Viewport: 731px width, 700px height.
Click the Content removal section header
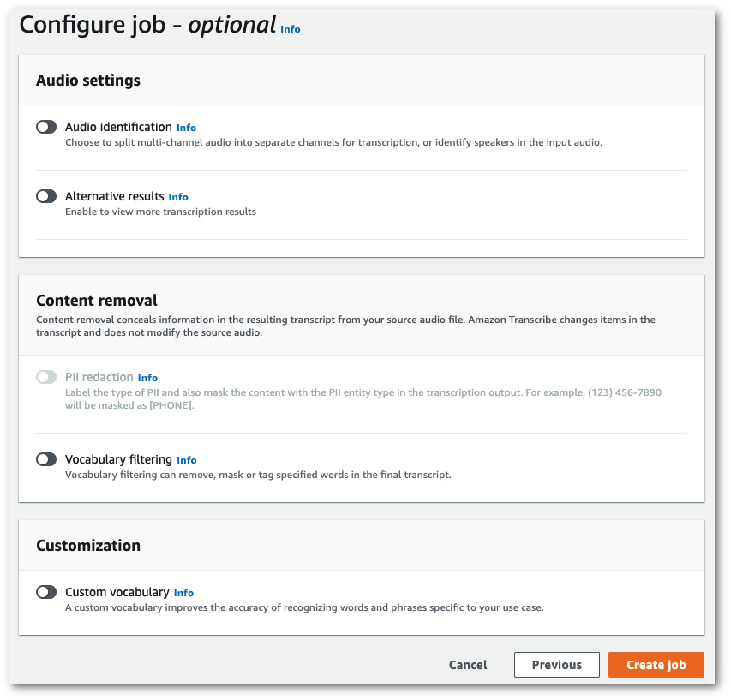(x=96, y=301)
